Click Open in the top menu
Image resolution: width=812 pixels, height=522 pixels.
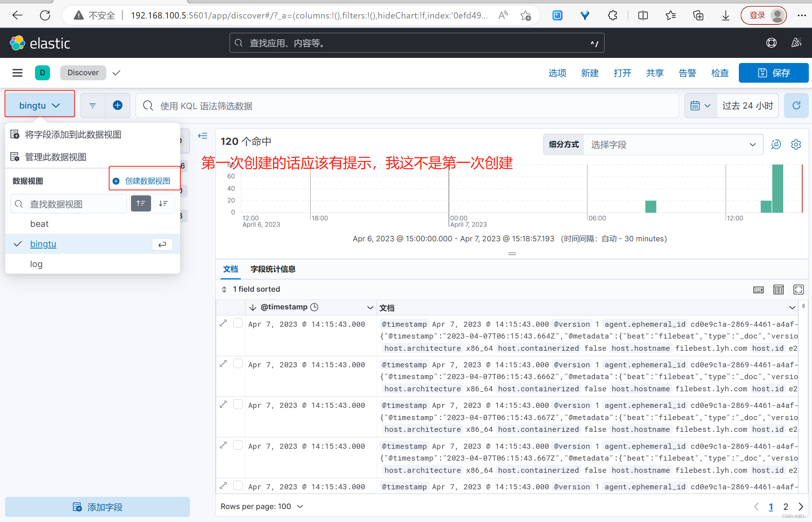(622, 73)
